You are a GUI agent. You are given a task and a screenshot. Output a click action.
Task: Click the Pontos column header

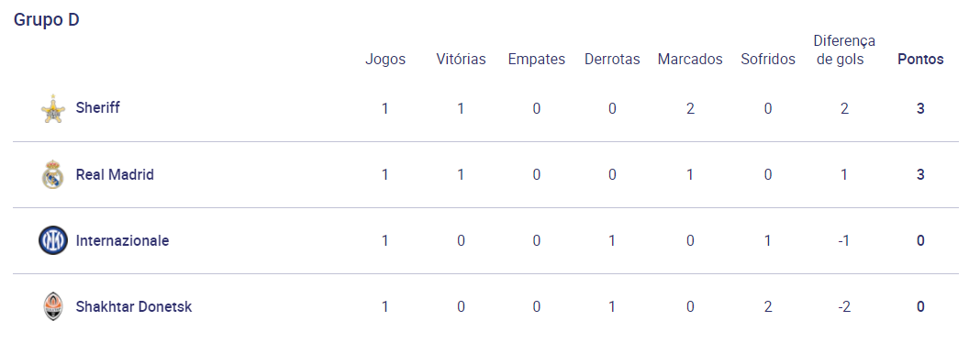tap(920, 60)
